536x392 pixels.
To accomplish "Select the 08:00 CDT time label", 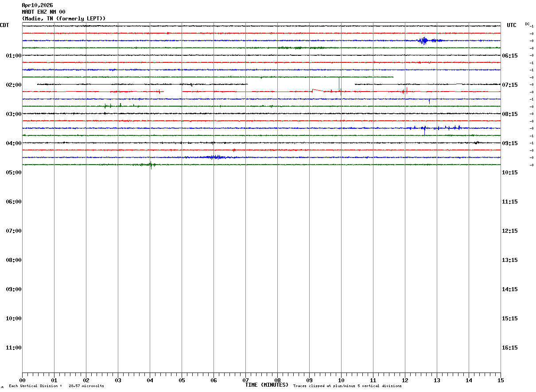I will click(14, 260).
